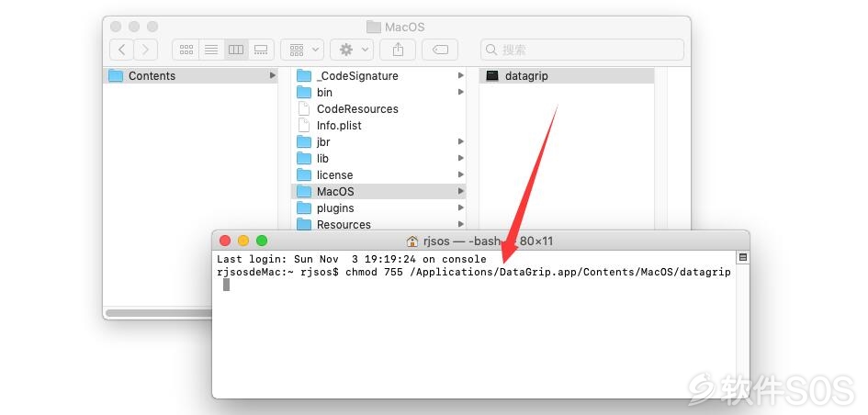Select the license folder
The image size is (868, 415).
point(378,174)
